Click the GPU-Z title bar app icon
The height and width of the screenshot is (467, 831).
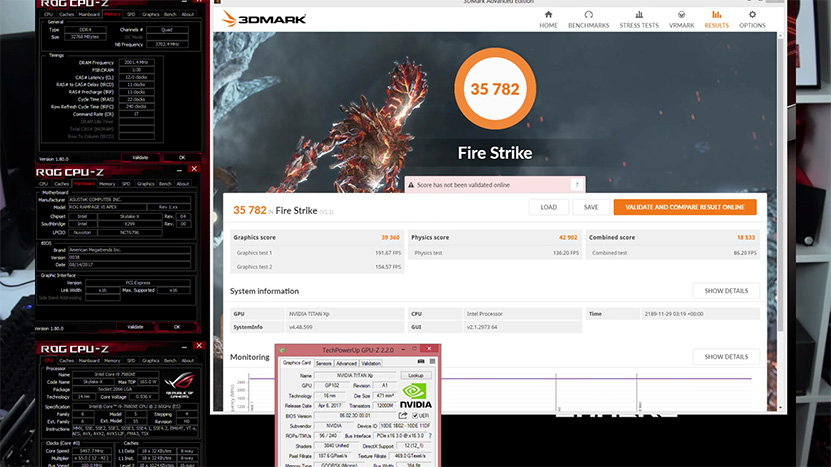[x=282, y=350]
